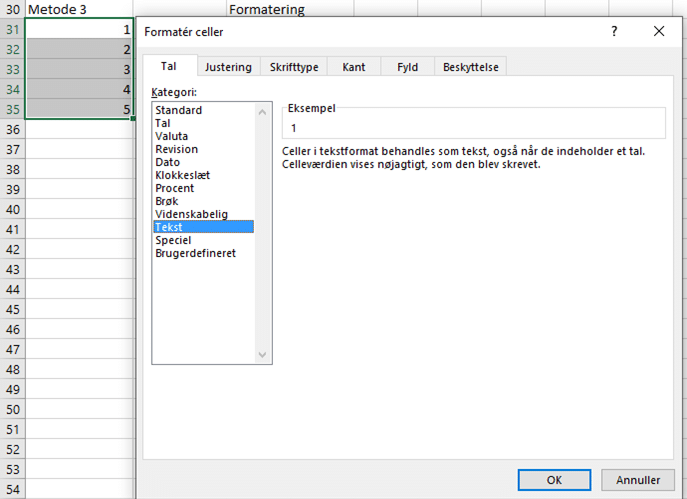Close the Formatér celler dialog
This screenshot has height=499, width=687.
click(659, 32)
